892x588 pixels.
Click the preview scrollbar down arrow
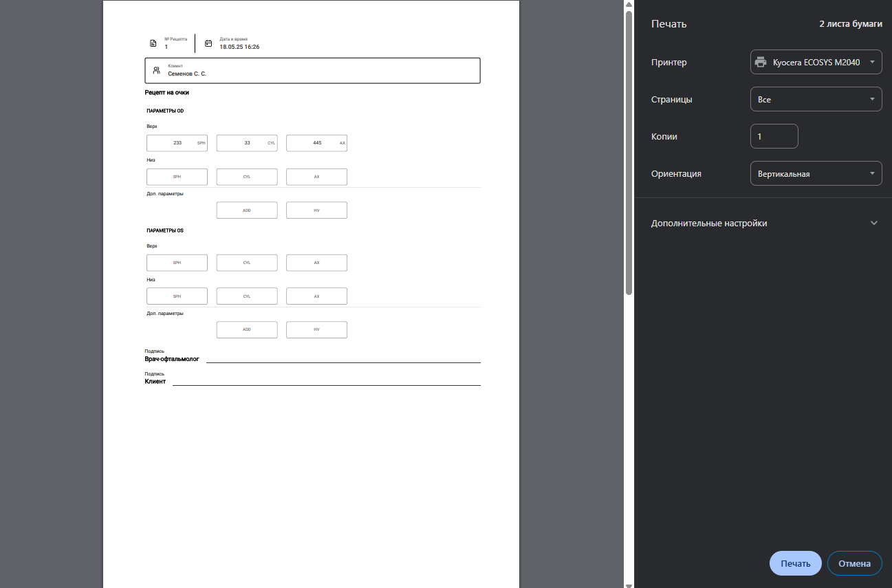coord(629,584)
